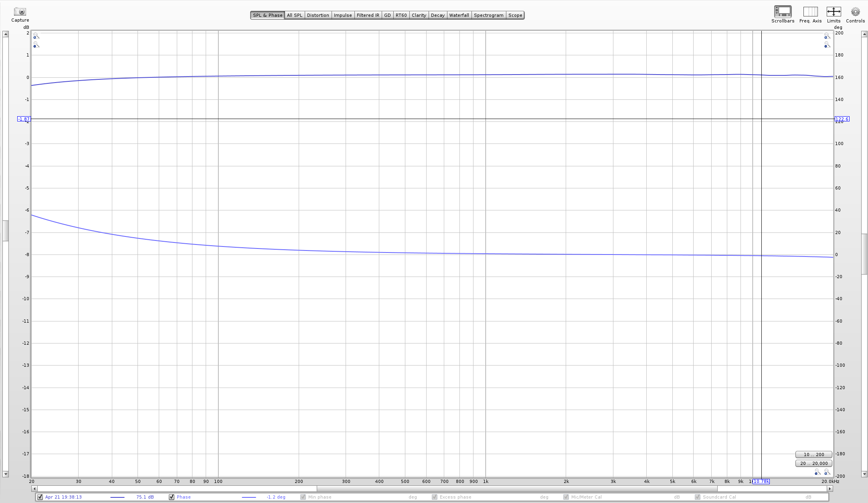Viewport: 868px width, 503px height.
Task: Click the 20 .. 20,000 range button
Action: click(813, 463)
